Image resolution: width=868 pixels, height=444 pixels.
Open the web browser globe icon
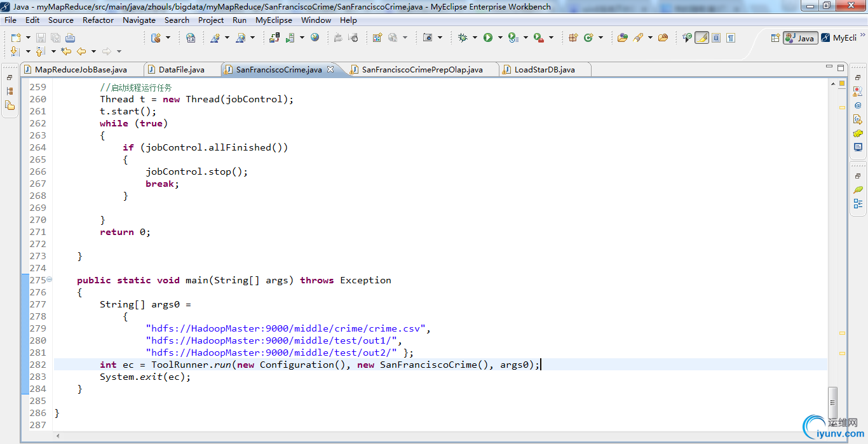point(315,38)
